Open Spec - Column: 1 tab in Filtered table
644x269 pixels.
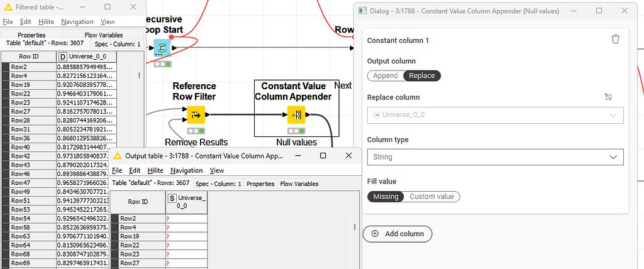(117, 45)
